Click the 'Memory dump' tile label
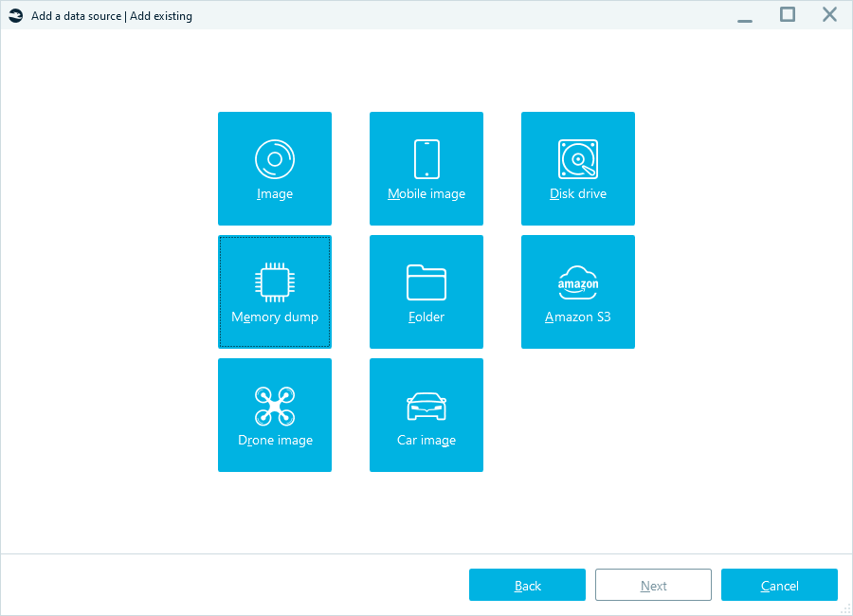This screenshot has height=616, width=853. [x=275, y=317]
